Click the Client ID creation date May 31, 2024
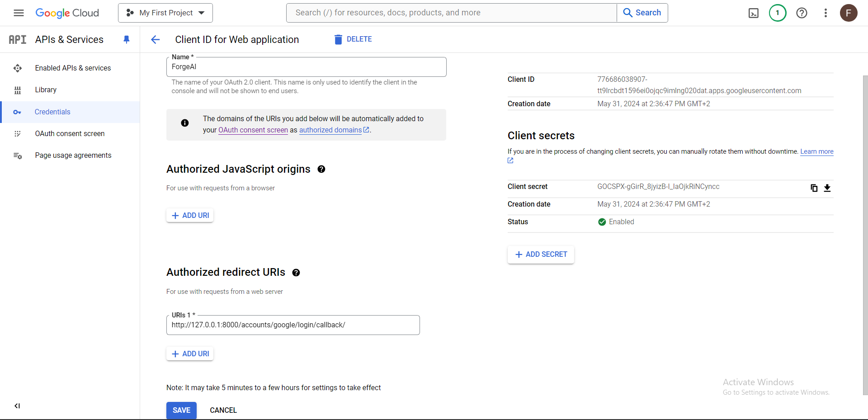Screen dimensions: 868x420 click(x=654, y=104)
